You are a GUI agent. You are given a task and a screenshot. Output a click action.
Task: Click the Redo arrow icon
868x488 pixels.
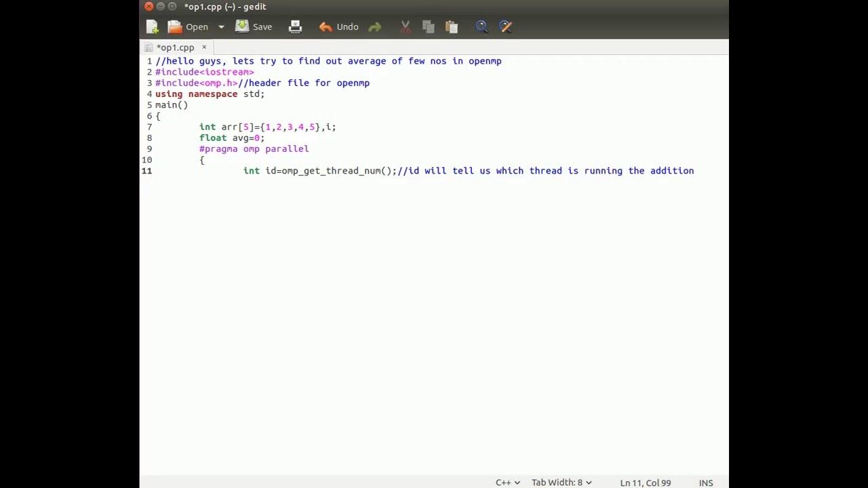[x=375, y=27]
